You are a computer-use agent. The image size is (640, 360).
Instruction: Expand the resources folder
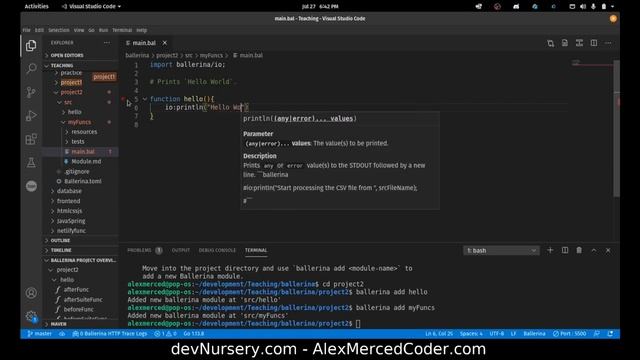pos(84,132)
